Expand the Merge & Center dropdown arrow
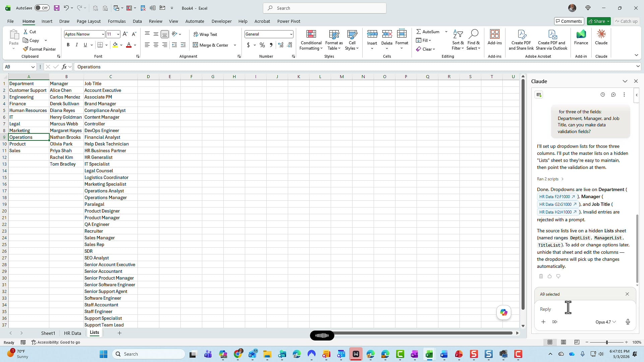The height and width of the screenshot is (362, 644). 235,45
